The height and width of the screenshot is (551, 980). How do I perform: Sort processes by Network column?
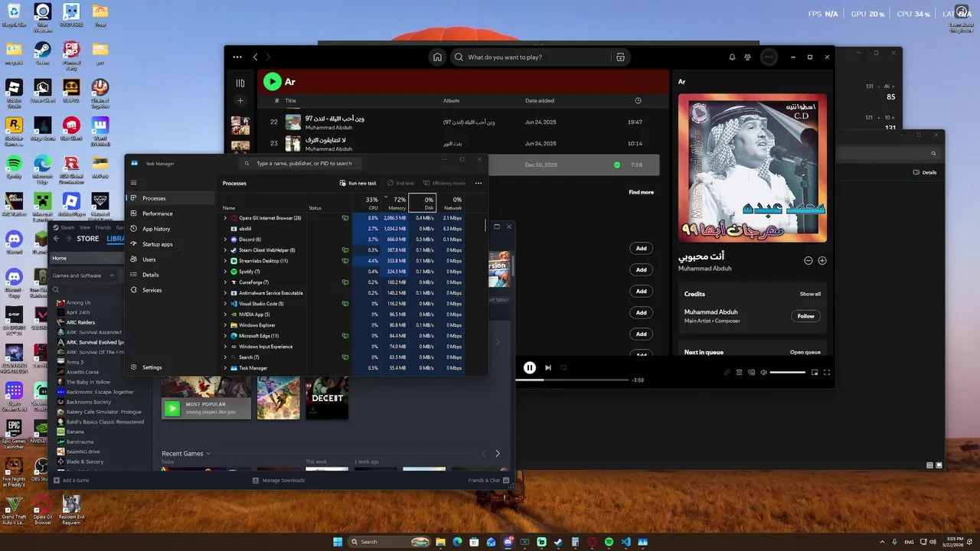pyautogui.click(x=451, y=203)
